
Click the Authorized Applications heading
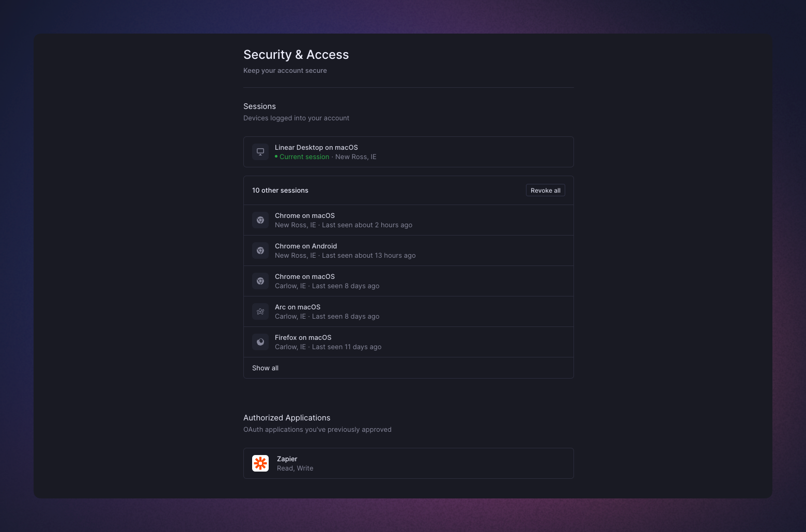coord(287,417)
